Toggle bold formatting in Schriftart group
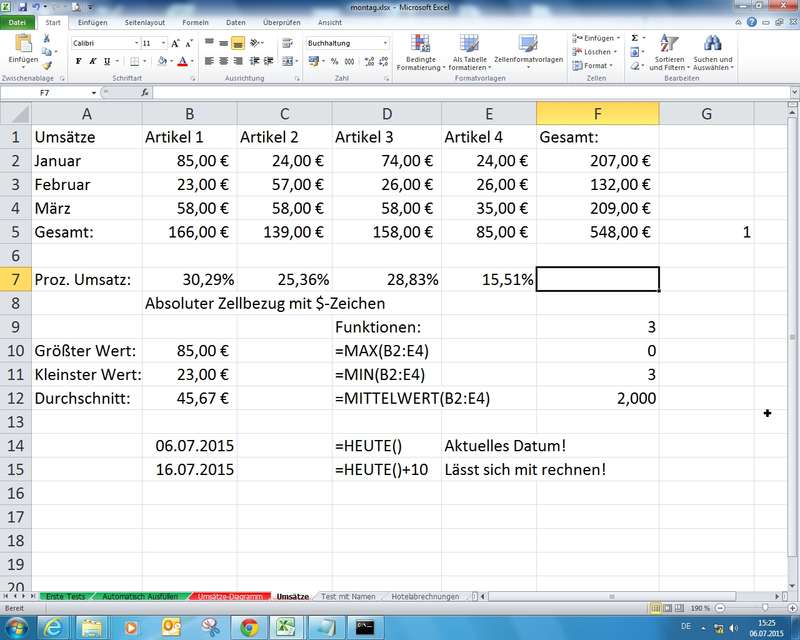The image size is (800, 640). click(79, 61)
